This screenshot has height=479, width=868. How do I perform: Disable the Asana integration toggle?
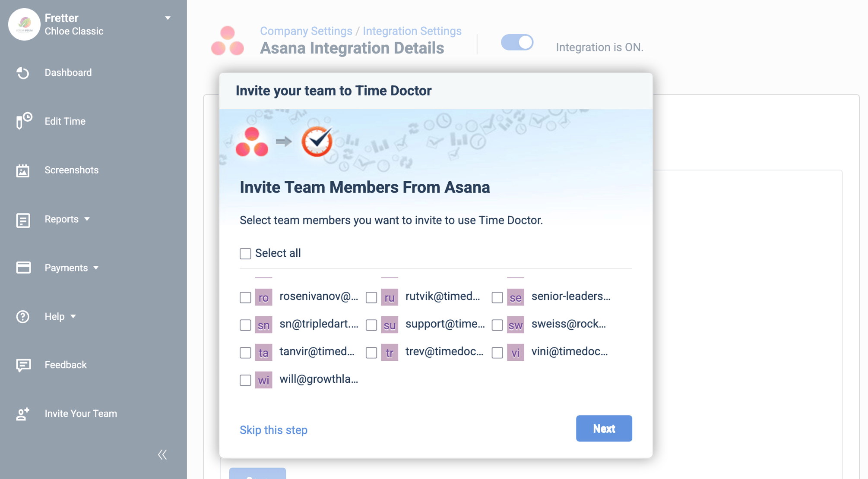click(517, 42)
